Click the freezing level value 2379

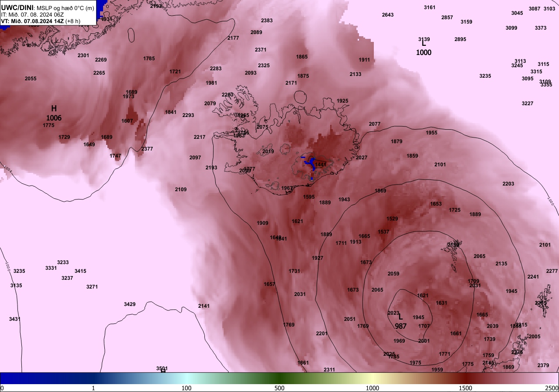(543, 365)
